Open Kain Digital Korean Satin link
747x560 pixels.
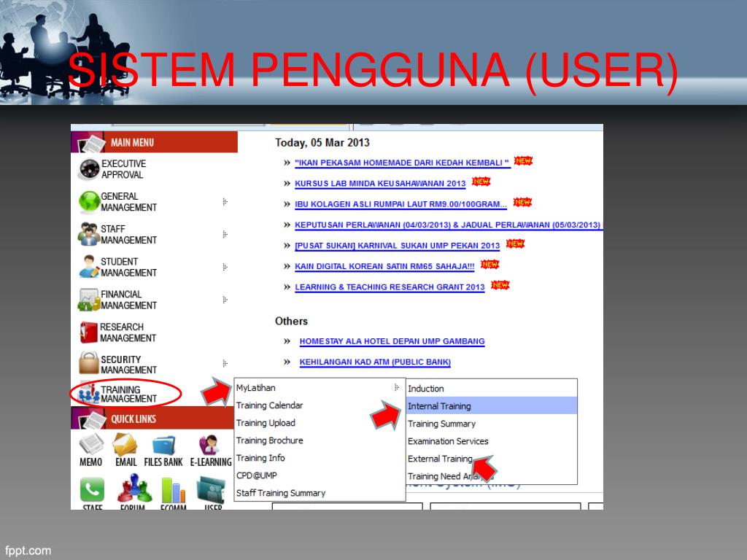tap(384, 267)
